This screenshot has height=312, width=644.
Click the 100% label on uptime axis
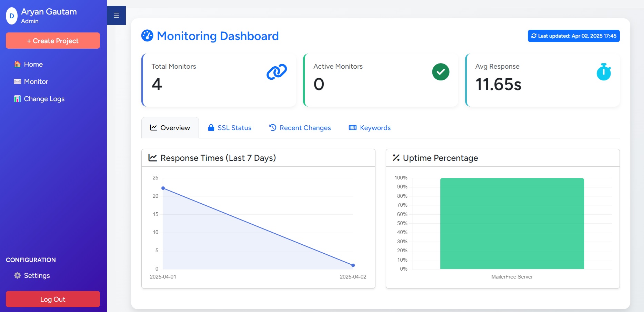tap(401, 178)
